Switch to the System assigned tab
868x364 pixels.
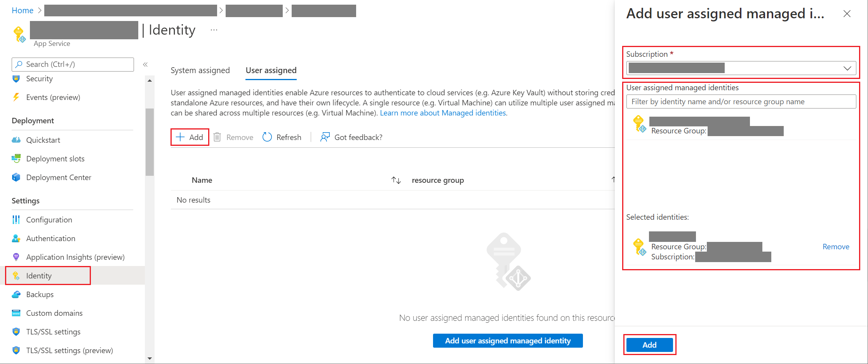pos(200,70)
